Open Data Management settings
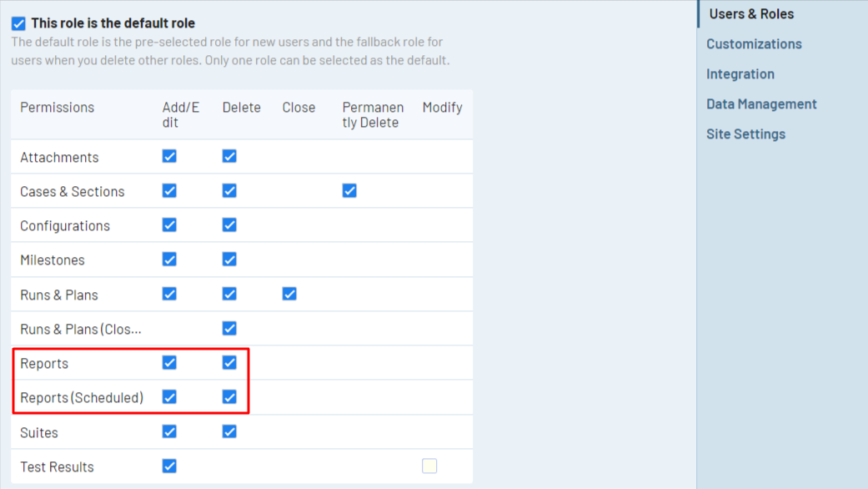868x489 pixels. (x=761, y=103)
